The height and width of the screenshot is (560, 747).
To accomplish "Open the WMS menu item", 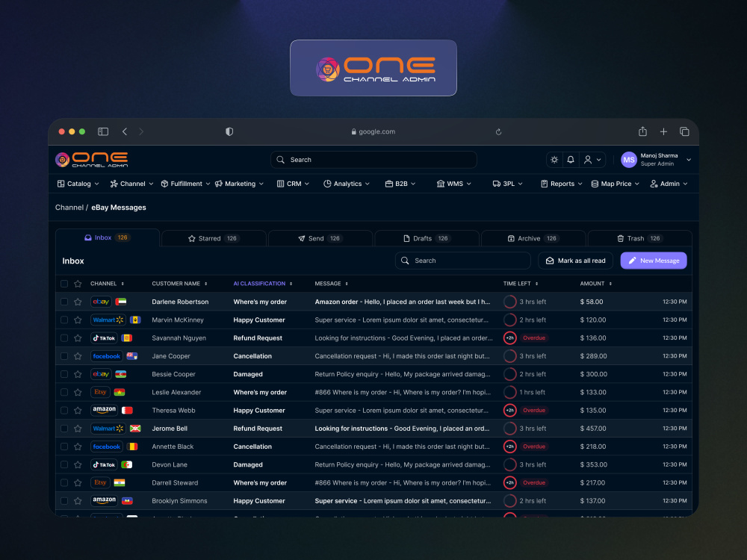I will (x=454, y=184).
